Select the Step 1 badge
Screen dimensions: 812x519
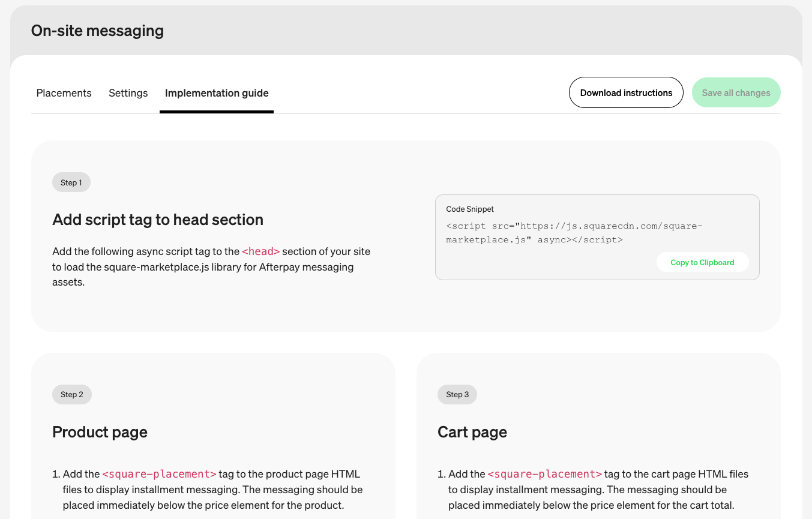(71, 182)
